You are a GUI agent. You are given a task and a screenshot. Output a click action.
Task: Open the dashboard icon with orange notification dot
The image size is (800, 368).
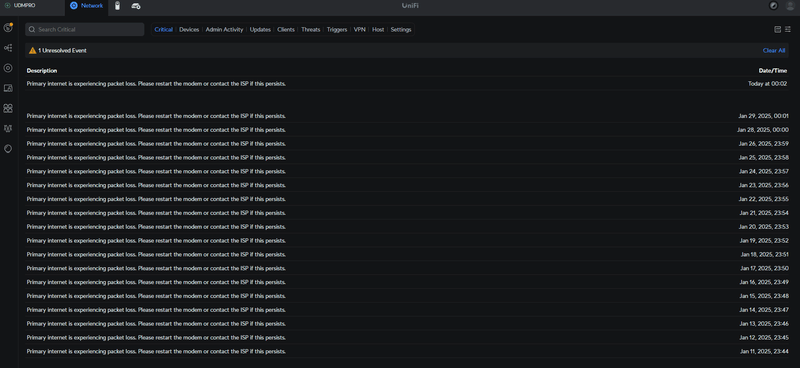click(8, 28)
